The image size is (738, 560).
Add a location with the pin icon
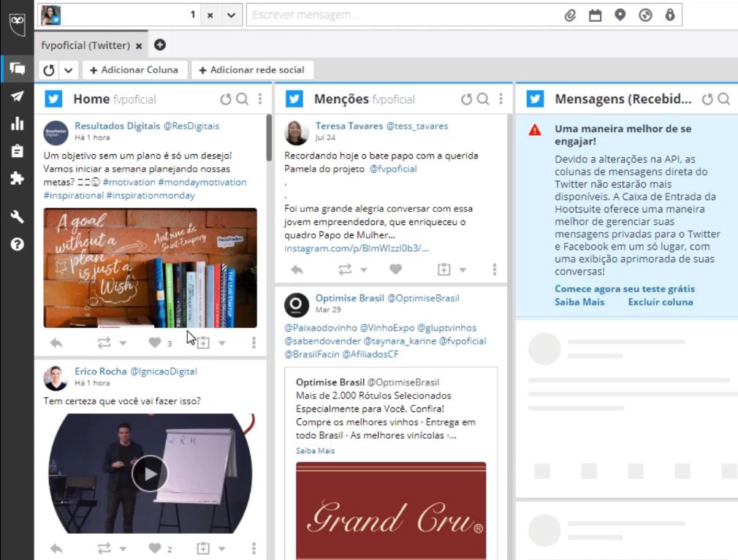[x=620, y=15]
